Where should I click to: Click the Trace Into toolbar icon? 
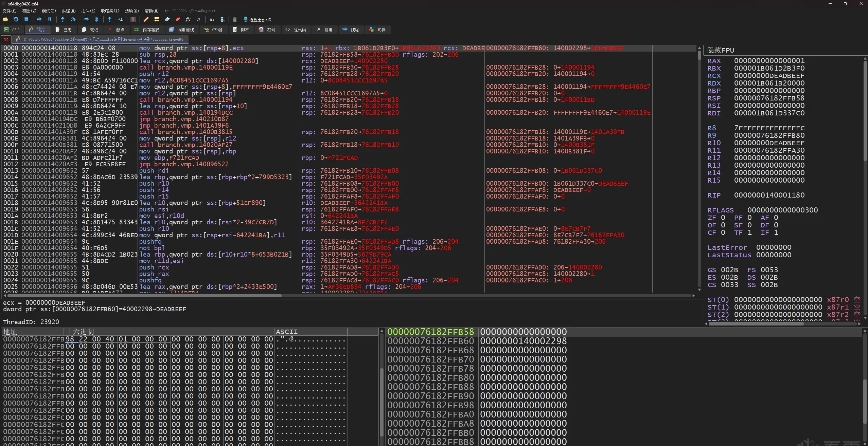86,19
